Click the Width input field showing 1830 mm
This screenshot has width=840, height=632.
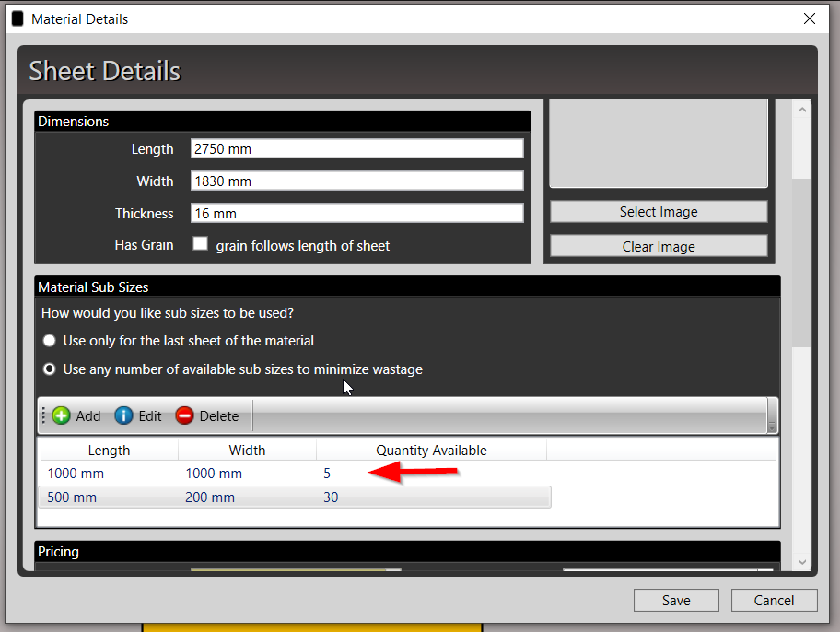coord(356,181)
